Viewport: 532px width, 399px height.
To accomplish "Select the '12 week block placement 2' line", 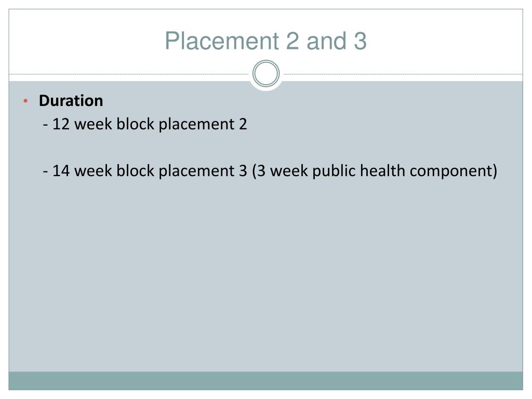I will [145, 124].
